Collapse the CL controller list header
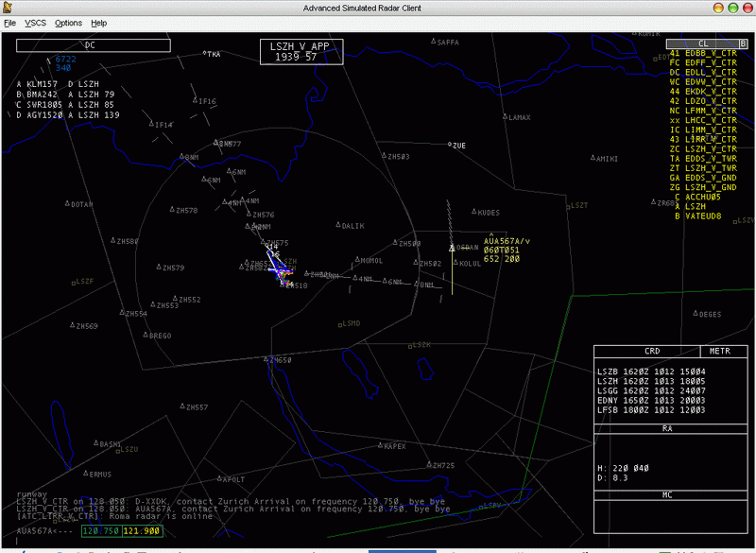The width and height of the screenshot is (756, 553). [701, 43]
